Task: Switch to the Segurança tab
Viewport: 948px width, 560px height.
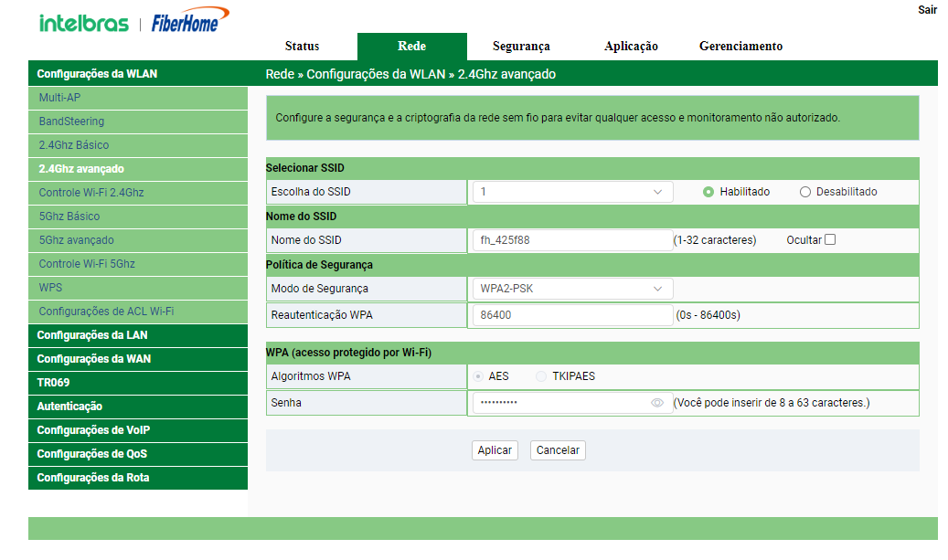Action: click(x=521, y=47)
